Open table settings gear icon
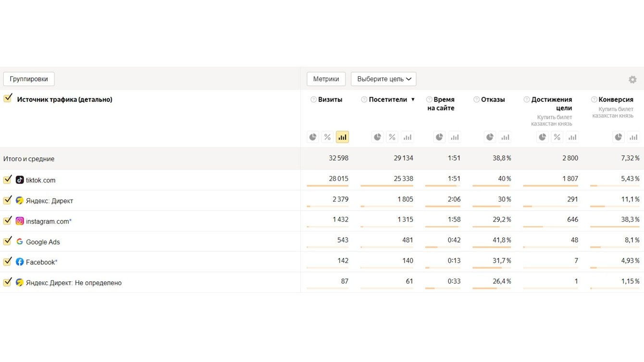 (632, 80)
